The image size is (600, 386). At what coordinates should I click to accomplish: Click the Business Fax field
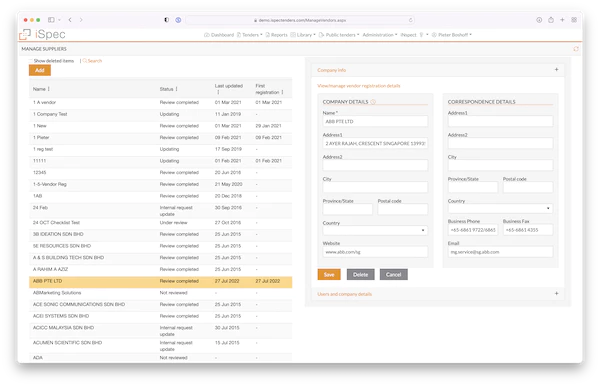pyautogui.click(x=528, y=230)
